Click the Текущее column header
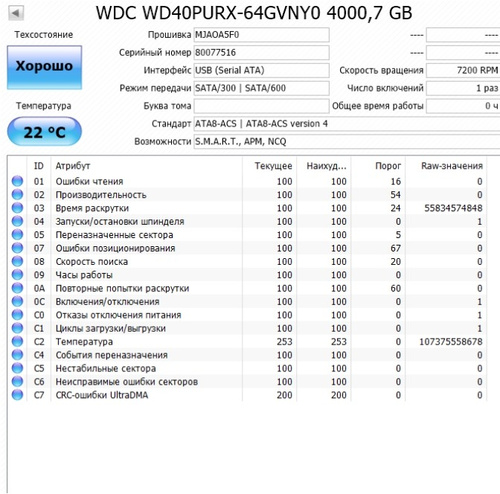 coord(269,166)
